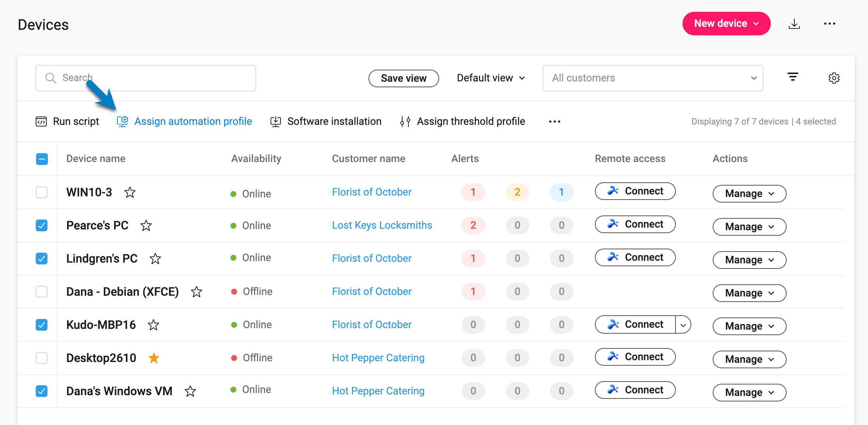Expand the Connect dropdown for Kudo-MBP16
Viewport: 868px width, 425px height.
click(684, 324)
